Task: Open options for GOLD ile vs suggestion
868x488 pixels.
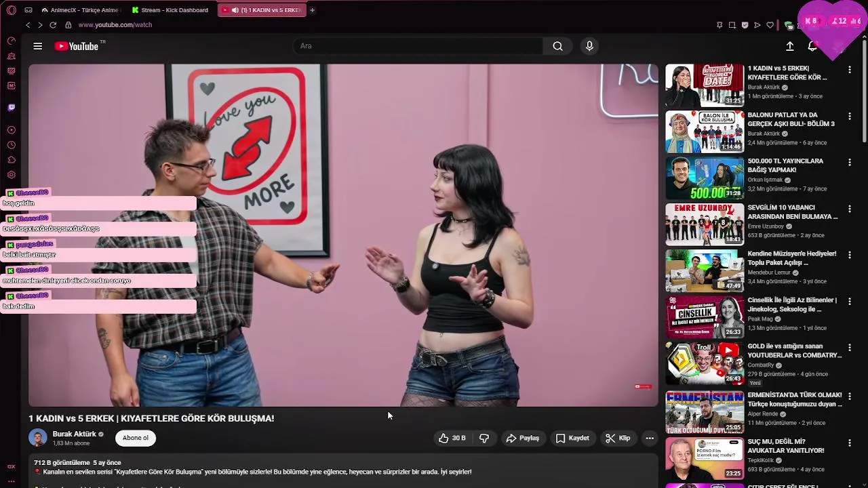Action: [x=850, y=348]
